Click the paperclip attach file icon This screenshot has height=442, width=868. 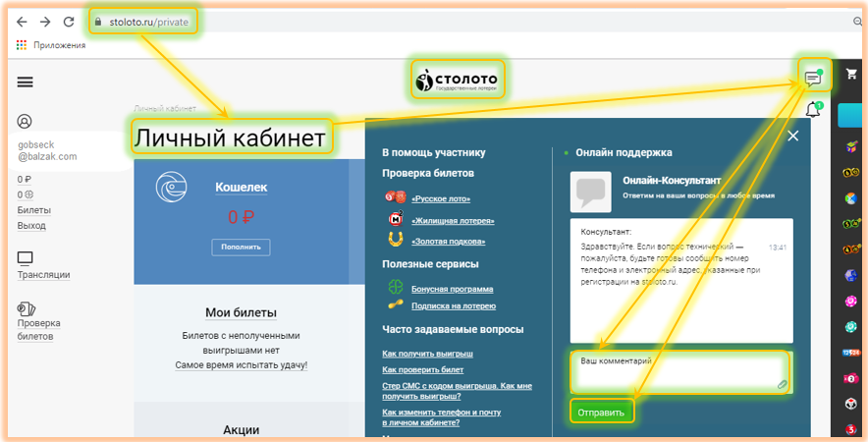tap(782, 384)
